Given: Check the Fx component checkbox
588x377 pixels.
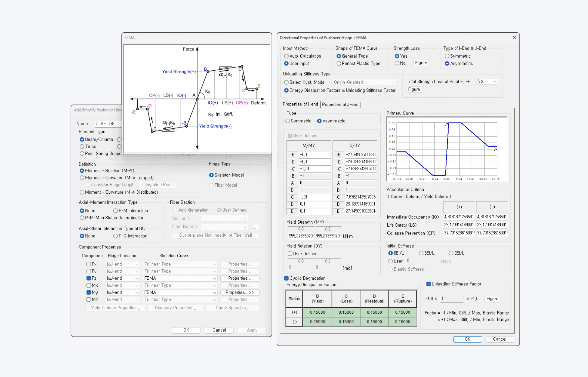Looking at the screenshot, I should pos(89,264).
